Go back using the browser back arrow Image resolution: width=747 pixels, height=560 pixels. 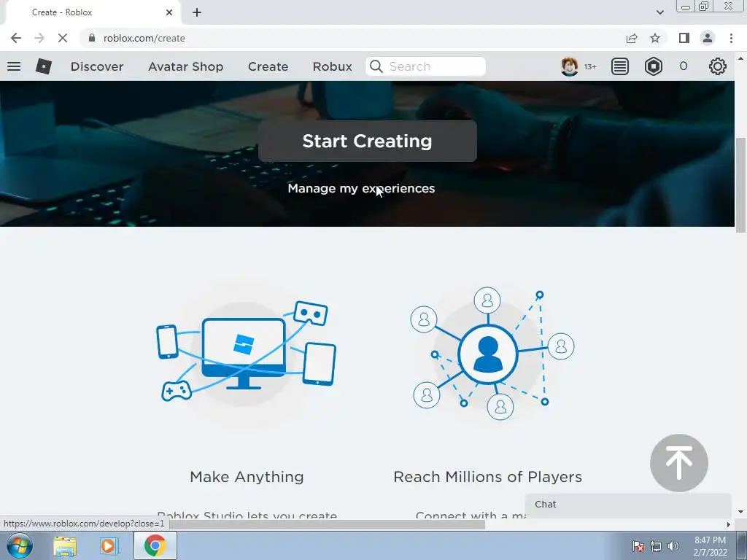(16, 38)
